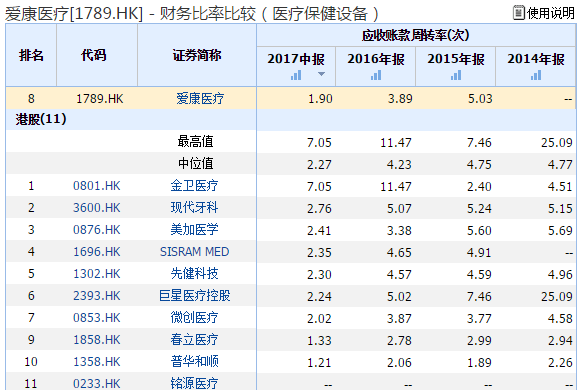This screenshot has height=390, width=579.
Task: Open the 使用说明 help icon
Action: pos(518,13)
